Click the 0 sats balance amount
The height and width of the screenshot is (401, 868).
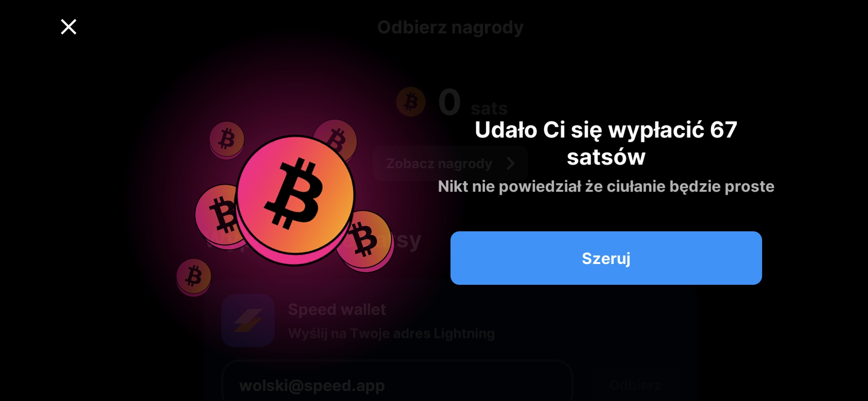tap(473, 102)
